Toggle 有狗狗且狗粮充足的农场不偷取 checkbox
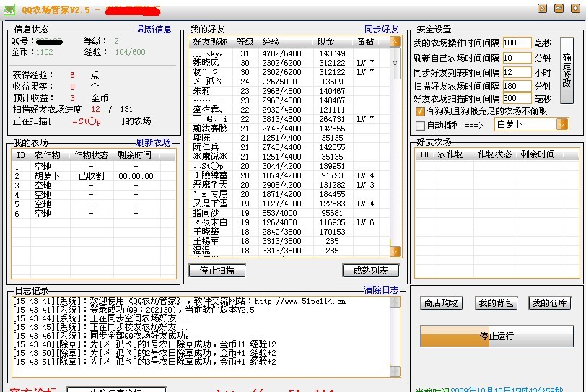 [421, 111]
